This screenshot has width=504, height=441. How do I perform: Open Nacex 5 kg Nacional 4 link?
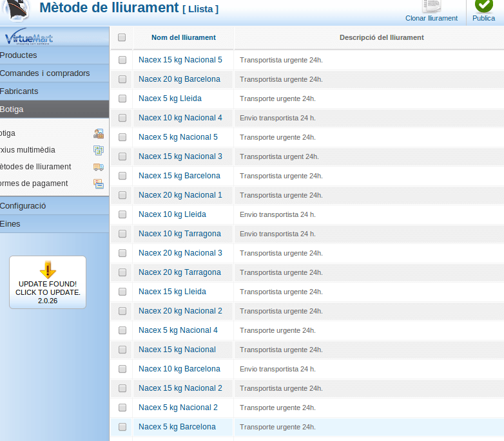178,330
